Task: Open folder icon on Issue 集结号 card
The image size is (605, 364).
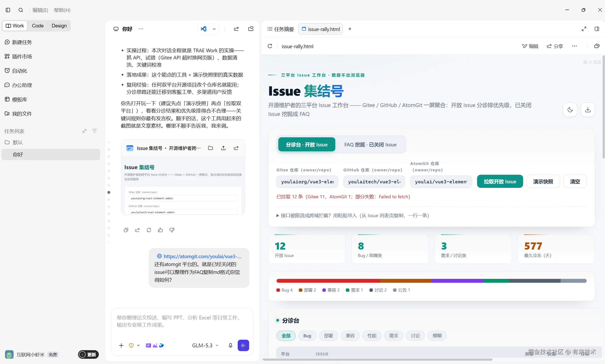Action: click(210, 148)
